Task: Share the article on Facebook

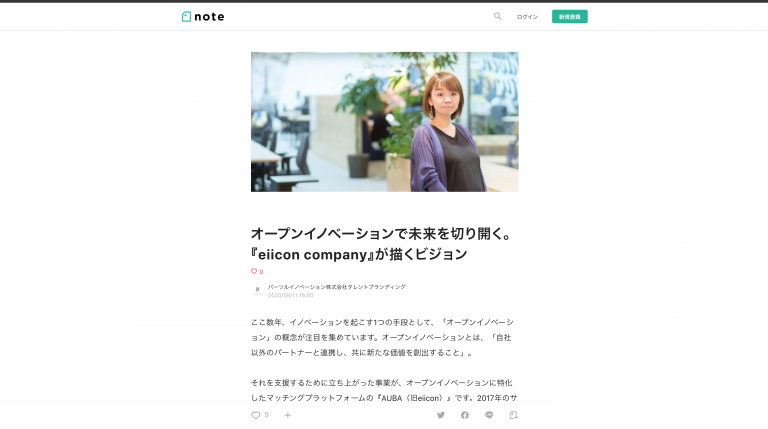Action: (x=464, y=415)
